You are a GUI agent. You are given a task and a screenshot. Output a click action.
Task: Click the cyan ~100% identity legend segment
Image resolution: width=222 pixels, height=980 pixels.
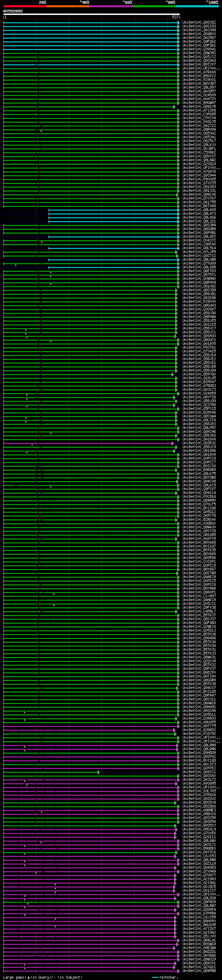[x=197, y=6]
